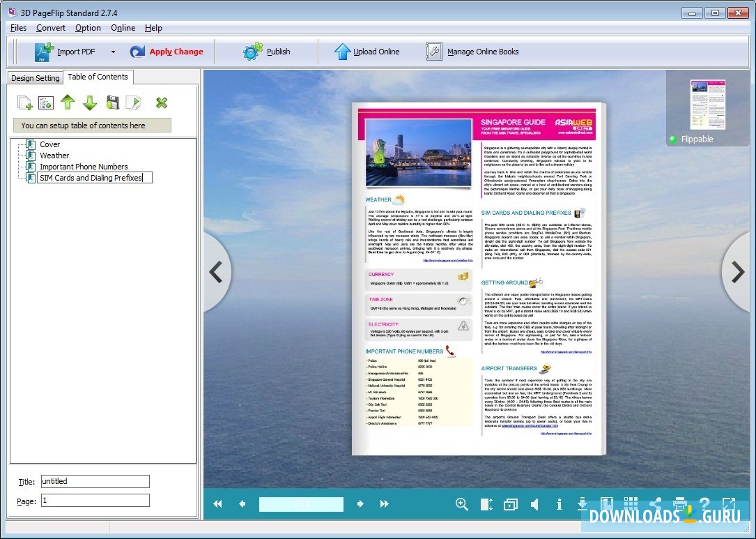
Task: Select the Important Phone Numbers tree item
Action: click(x=84, y=167)
